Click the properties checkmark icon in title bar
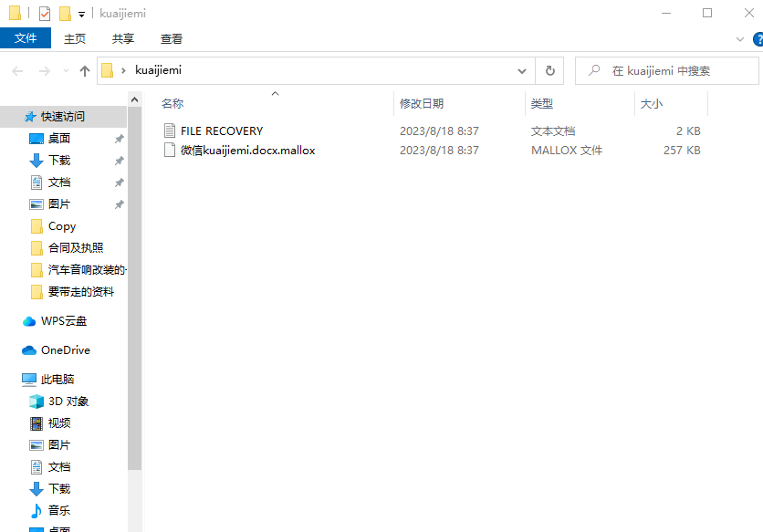The width and height of the screenshot is (763, 532). 45,14
